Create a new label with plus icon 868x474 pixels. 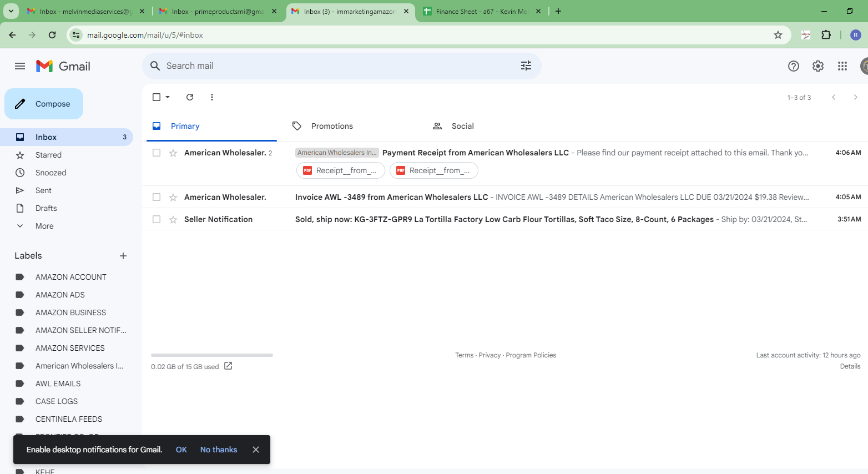[x=123, y=256]
